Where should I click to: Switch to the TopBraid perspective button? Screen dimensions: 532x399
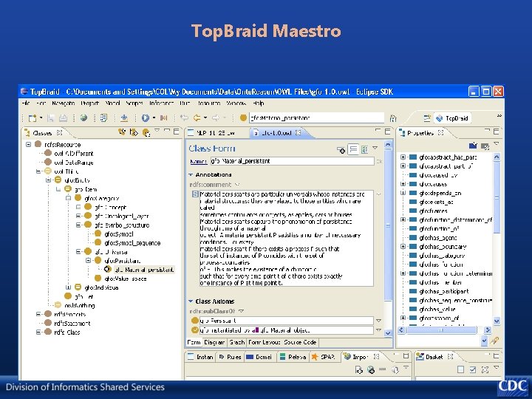[x=452, y=118]
